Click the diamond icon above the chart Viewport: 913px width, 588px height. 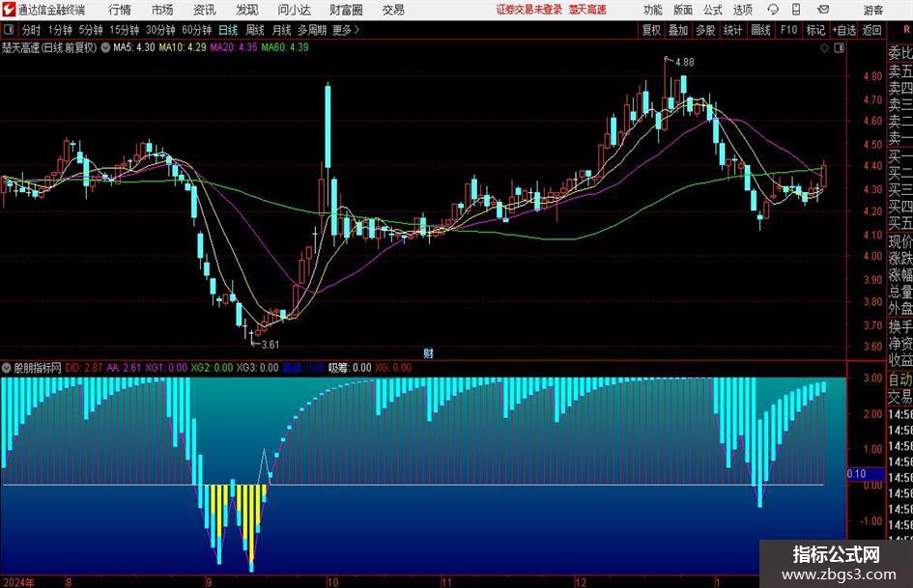coord(824,48)
